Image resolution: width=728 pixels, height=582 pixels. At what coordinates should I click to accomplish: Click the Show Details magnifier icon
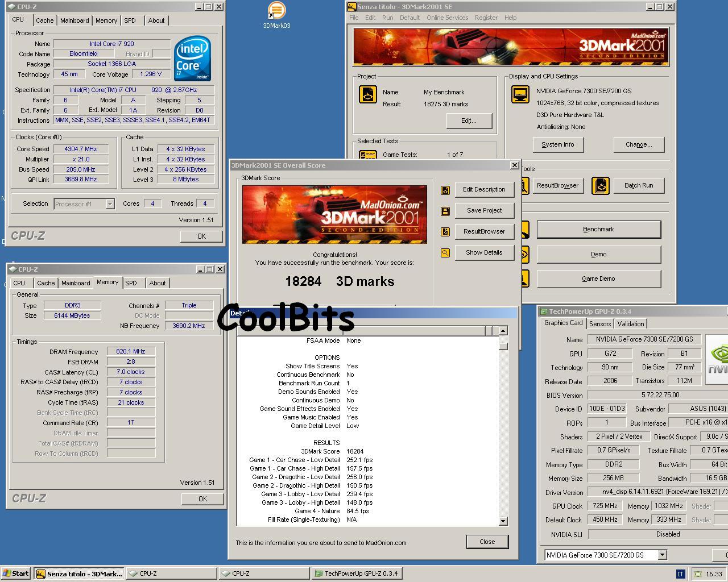pos(445,253)
